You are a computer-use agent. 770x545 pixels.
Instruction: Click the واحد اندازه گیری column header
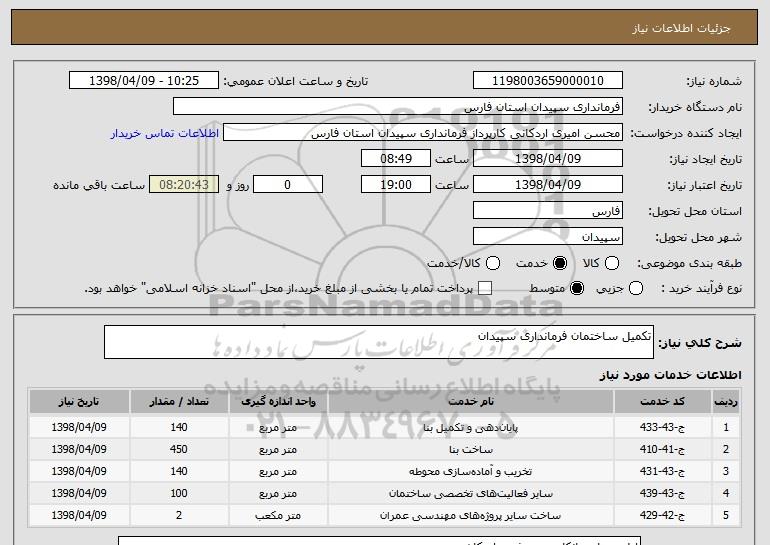[x=278, y=402]
